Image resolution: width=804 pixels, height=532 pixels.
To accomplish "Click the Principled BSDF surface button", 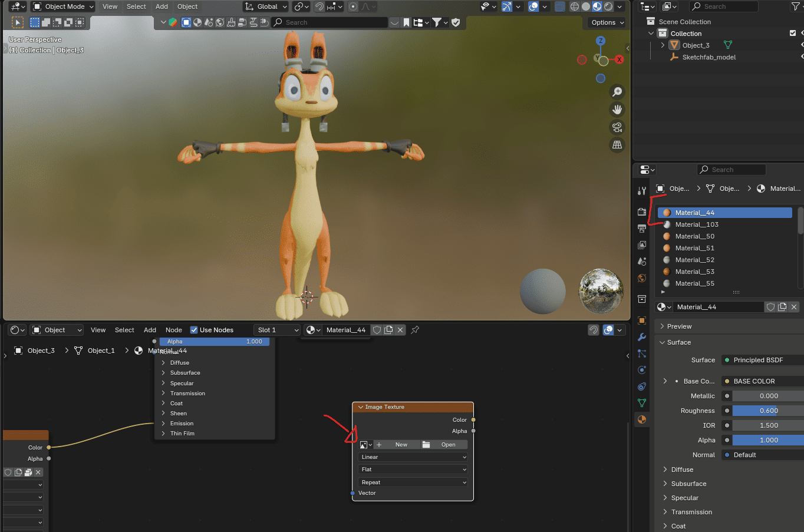I will tap(763, 360).
